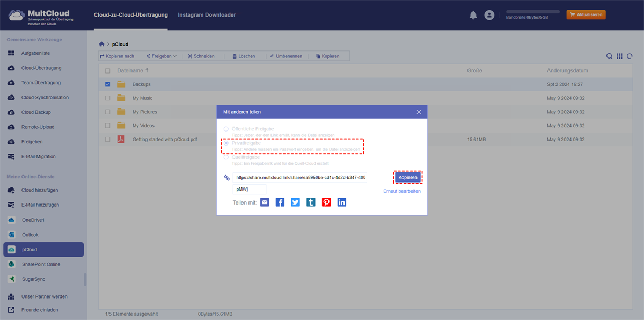Click Umbenennen in toolbar
The width and height of the screenshot is (644, 320).
pyautogui.click(x=286, y=56)
